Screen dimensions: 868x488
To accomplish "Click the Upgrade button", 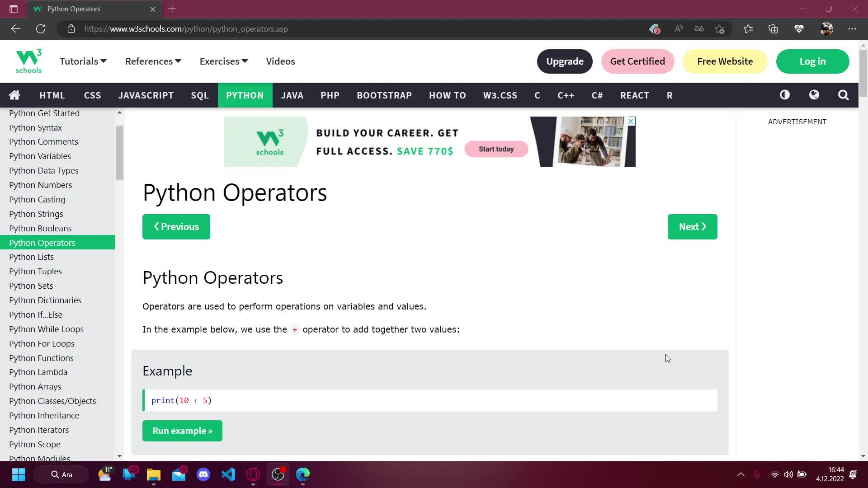I will coord(565,61).
